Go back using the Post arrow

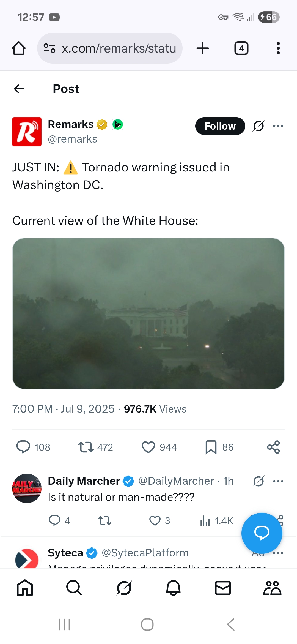tap(19, 89)
